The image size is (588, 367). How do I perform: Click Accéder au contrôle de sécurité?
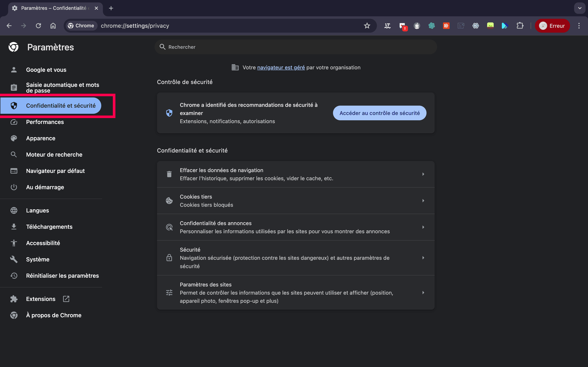[x=379, y=113]
